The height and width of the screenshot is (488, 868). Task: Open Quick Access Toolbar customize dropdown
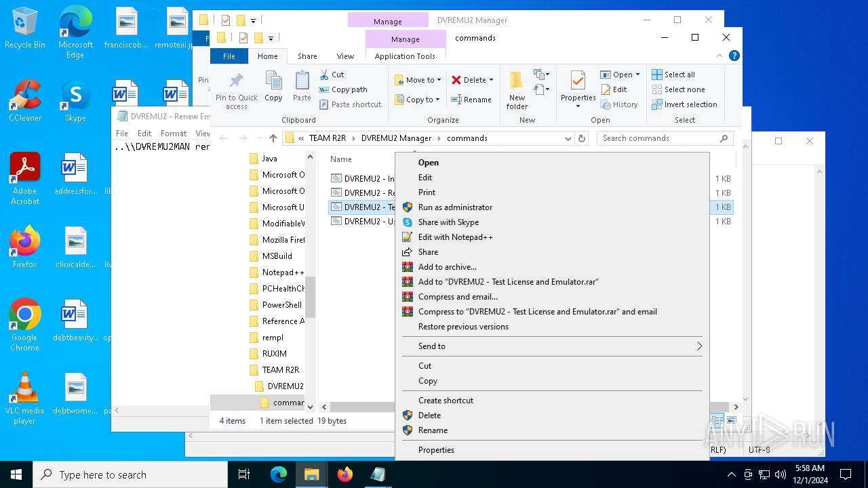[x=271, y=38]
